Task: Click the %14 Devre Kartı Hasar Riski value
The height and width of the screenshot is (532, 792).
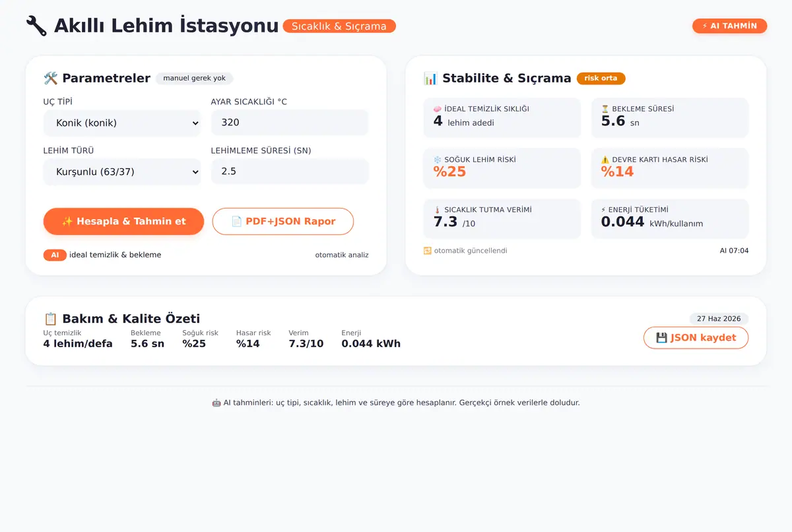Action: coord(617,172)
